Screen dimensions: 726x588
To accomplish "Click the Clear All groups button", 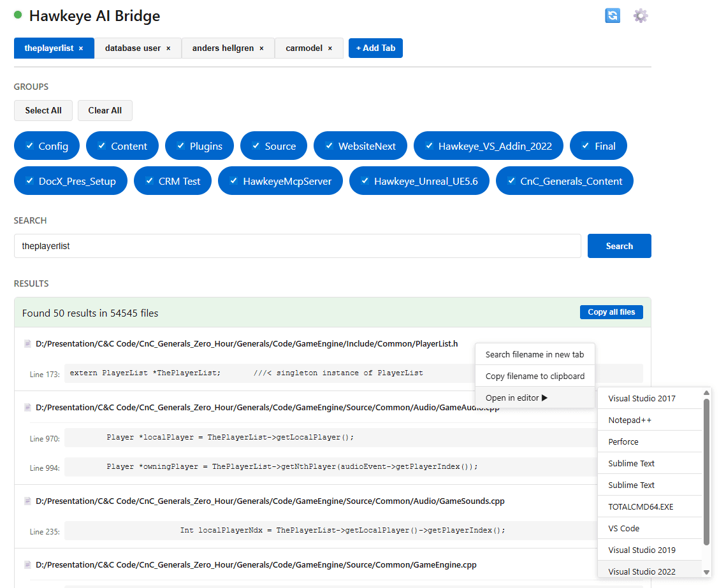I will click(x=105, y=111).
